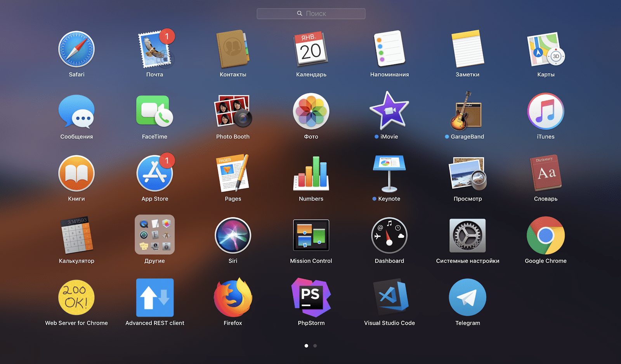This screenshot has height=364, width=621.
Task: Open System Preferences gear icon
Action: (467, 236)
